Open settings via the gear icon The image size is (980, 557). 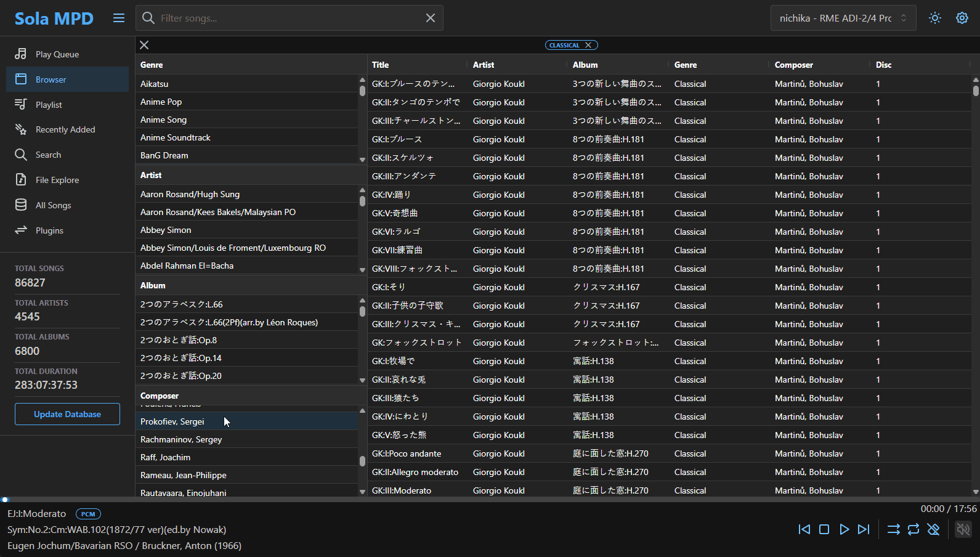[x=962, y=18]
